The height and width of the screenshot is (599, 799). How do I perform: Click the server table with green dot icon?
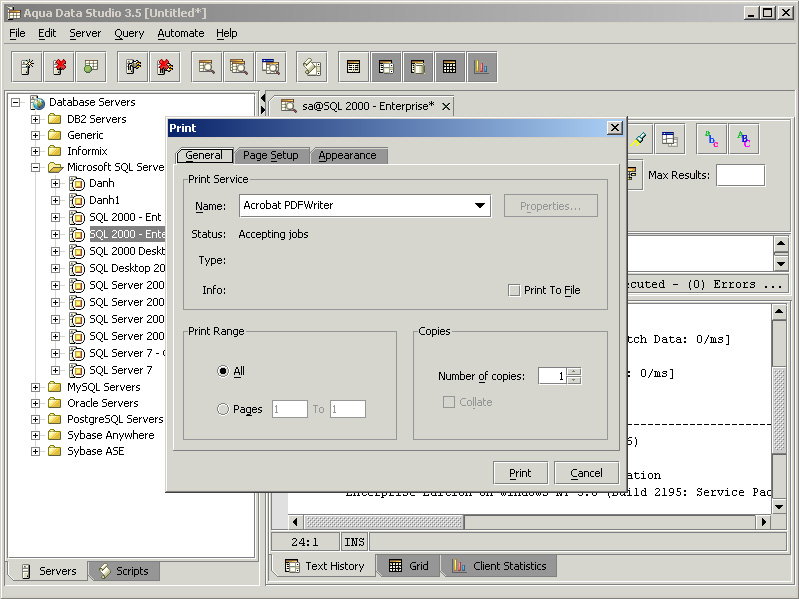[91, 67]
